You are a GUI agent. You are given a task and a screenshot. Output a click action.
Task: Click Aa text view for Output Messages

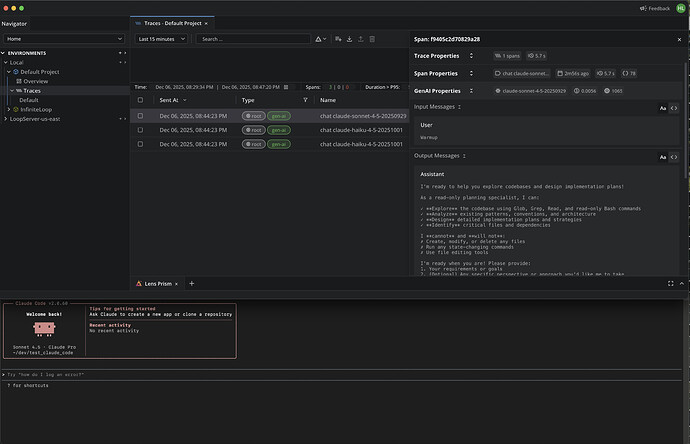pyautogui.click(x=662, y=157)
